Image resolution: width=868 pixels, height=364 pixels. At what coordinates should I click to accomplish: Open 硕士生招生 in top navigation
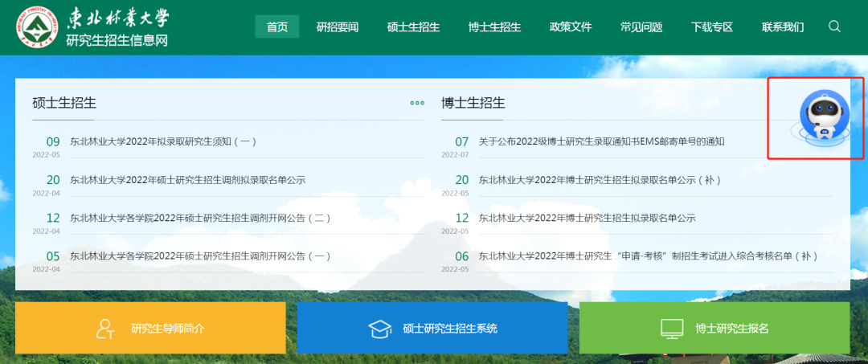point(413,27)
